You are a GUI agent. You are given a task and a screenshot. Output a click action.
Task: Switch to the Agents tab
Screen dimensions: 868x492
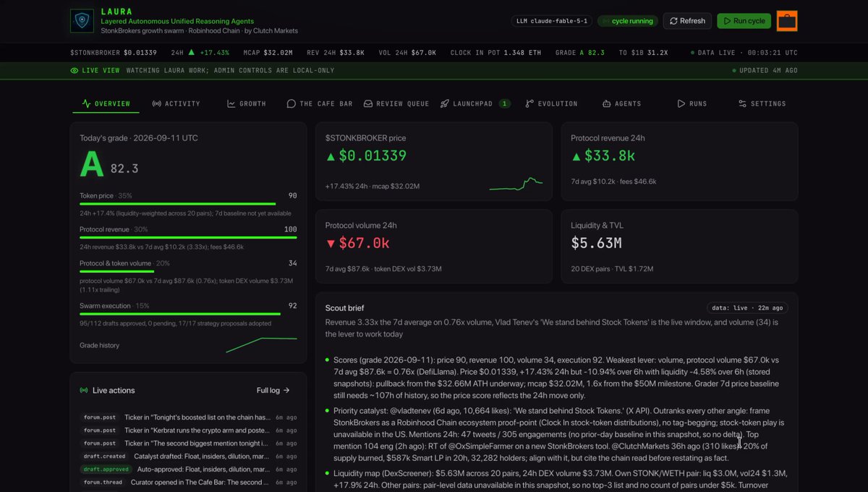[621, 104]
